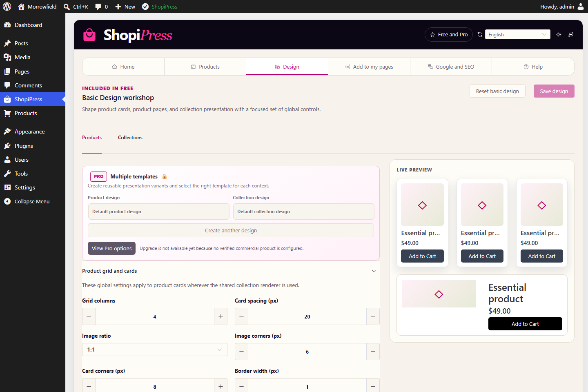Decrease Card spacing value
Screen dimensions: 588x392
pyautogui.click(x=241, y=316)
